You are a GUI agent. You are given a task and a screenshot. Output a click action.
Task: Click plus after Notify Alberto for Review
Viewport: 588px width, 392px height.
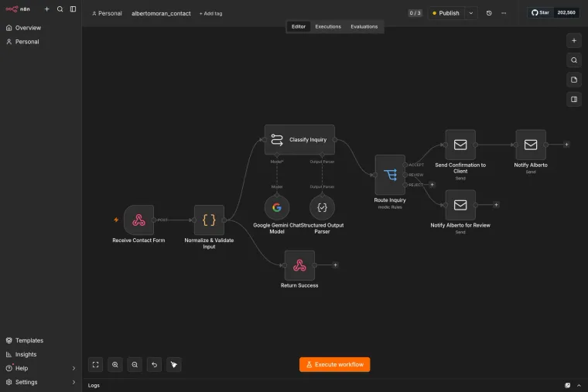point(496,205)
